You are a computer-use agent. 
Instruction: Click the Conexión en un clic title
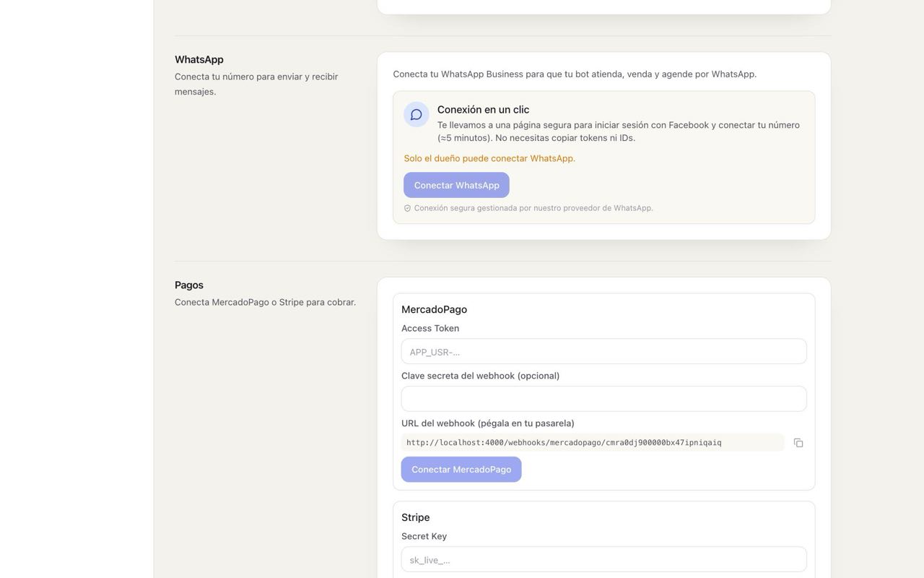[483, 110]
